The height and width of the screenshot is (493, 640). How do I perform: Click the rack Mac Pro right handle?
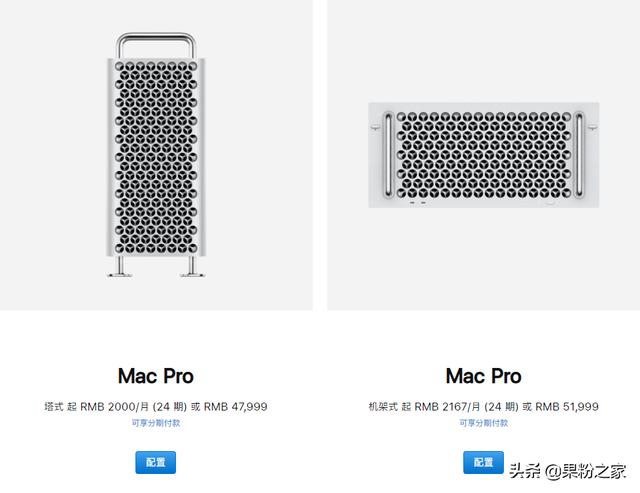tap(578, 155)
